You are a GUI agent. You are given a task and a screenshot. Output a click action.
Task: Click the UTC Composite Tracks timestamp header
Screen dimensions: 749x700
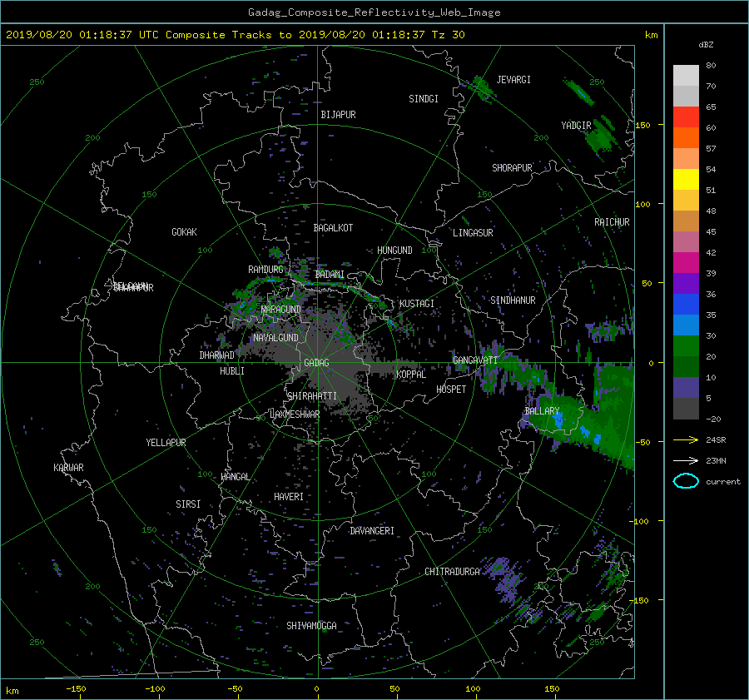(x=235, y=35)
